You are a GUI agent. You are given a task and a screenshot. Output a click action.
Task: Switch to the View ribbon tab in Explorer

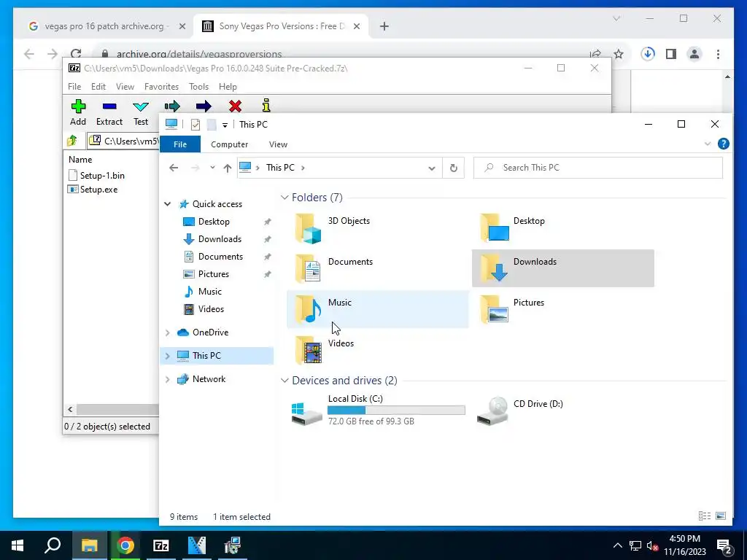coord(278,144)
